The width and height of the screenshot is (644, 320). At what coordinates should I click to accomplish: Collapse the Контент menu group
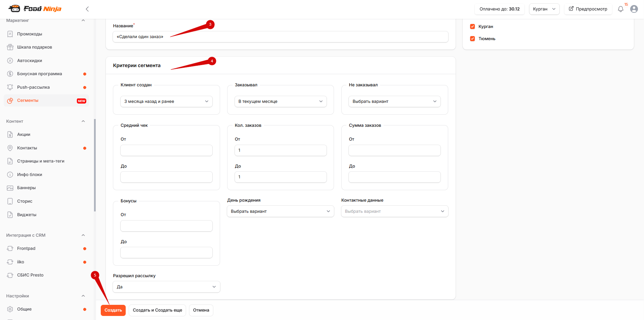[x=83, y=121]
